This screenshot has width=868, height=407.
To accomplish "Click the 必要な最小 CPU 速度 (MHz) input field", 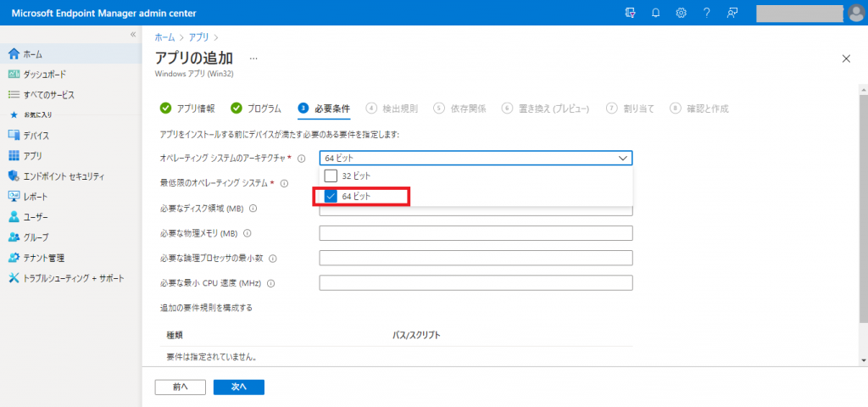I will 476,283.
